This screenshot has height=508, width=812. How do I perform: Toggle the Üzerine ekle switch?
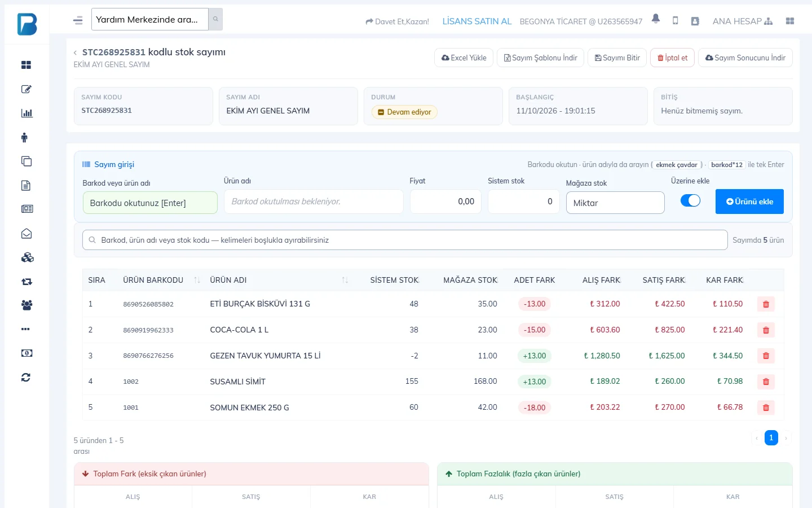tap(690, 200)
